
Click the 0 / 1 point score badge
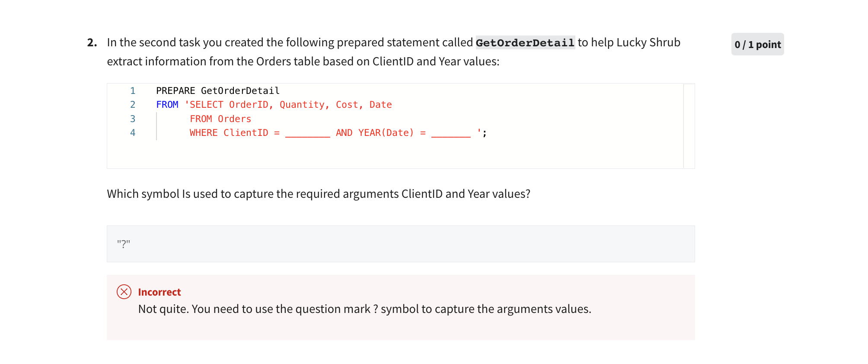click(757, 45)
